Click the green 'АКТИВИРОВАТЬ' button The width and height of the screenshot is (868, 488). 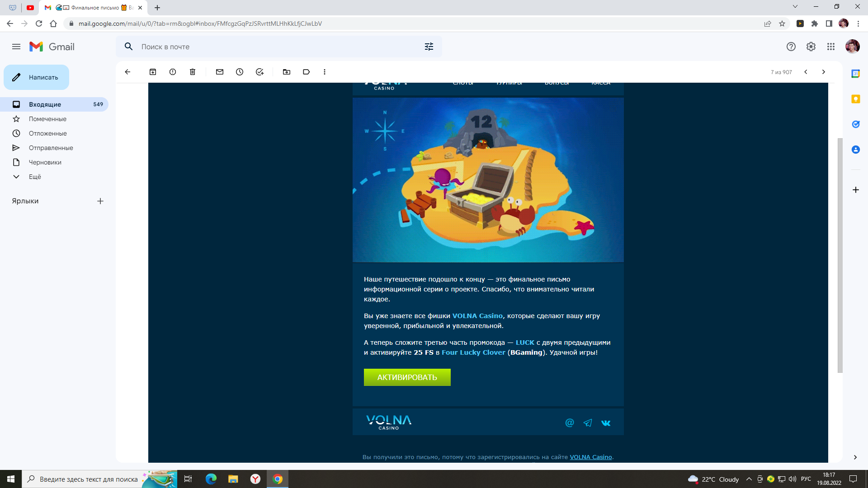tap(407, 377)
